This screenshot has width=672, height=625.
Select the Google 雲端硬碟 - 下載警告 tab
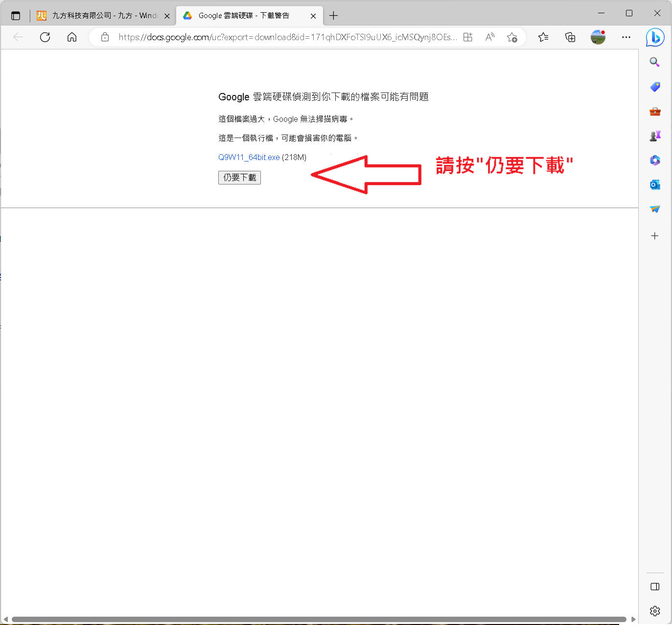click(x=249, y=16)
